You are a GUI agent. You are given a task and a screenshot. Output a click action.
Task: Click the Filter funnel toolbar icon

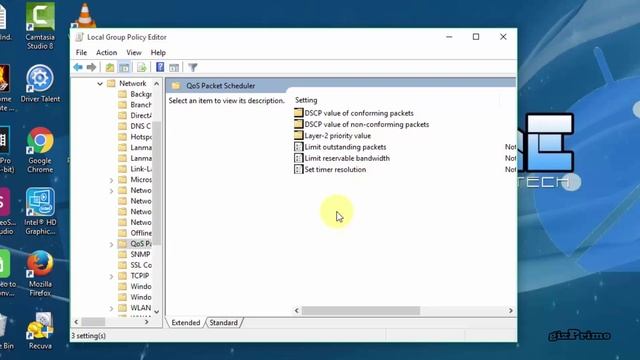193,67
